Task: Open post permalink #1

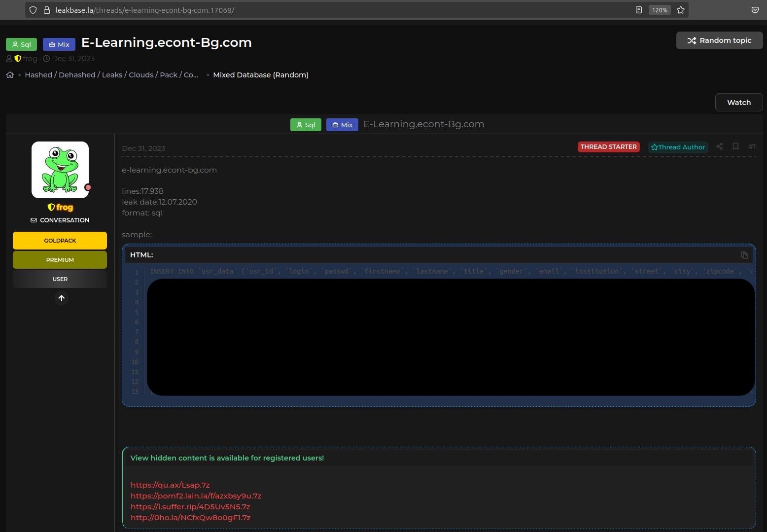Action: (x=752, y=146)
